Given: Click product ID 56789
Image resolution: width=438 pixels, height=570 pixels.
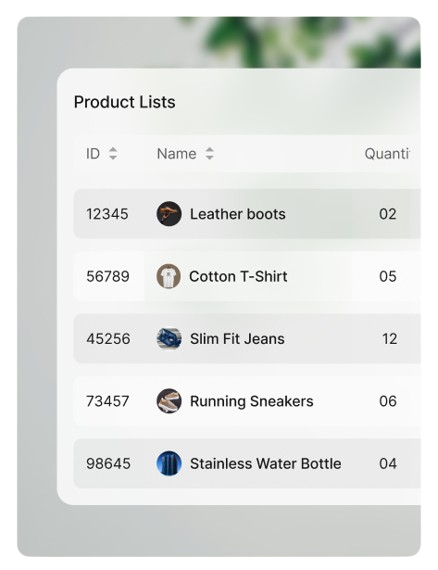Looking at the screenshot, I should pos(108,277).
